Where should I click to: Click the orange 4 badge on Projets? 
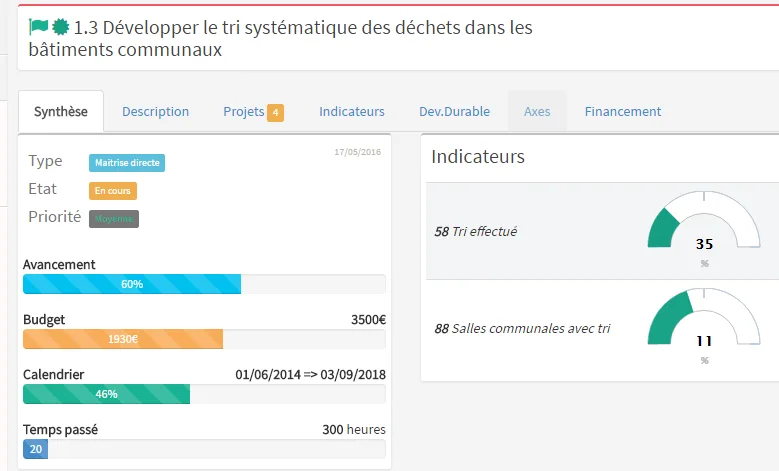pos(275,113)
